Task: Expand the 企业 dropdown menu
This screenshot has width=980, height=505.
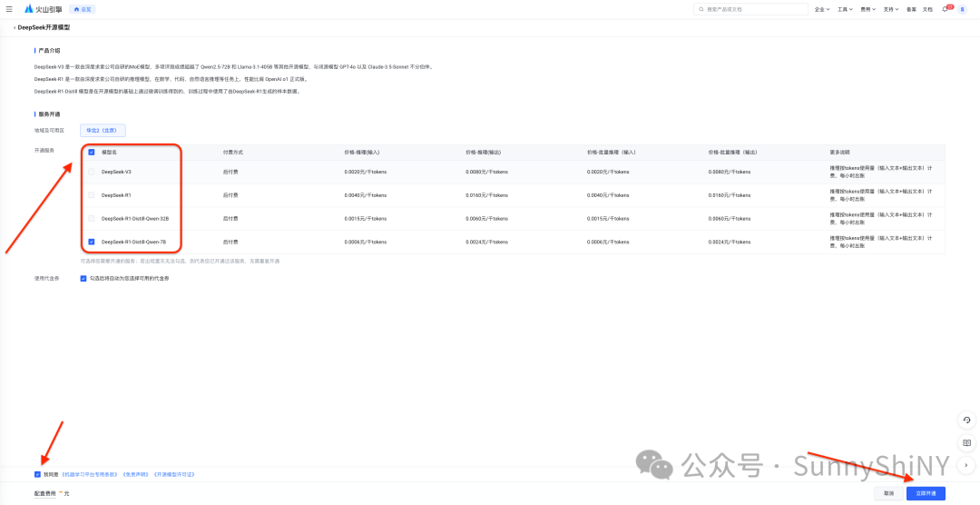Action: coord(822,9)
